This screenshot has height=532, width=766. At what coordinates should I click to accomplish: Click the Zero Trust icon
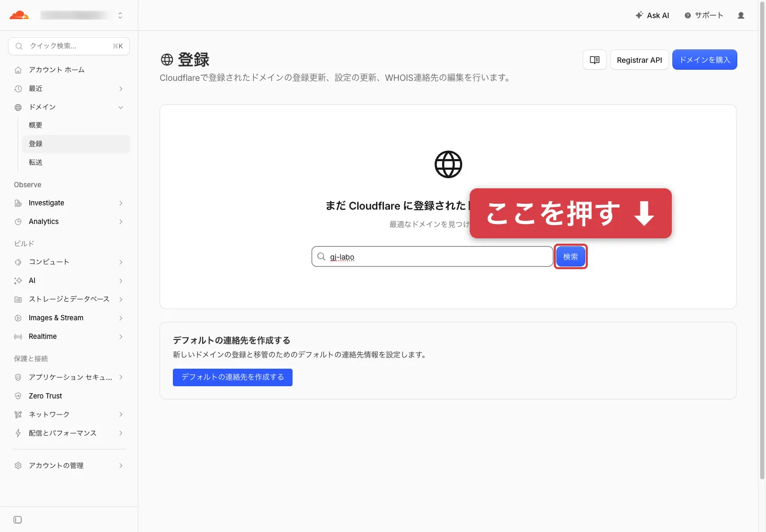click(18, 396)
